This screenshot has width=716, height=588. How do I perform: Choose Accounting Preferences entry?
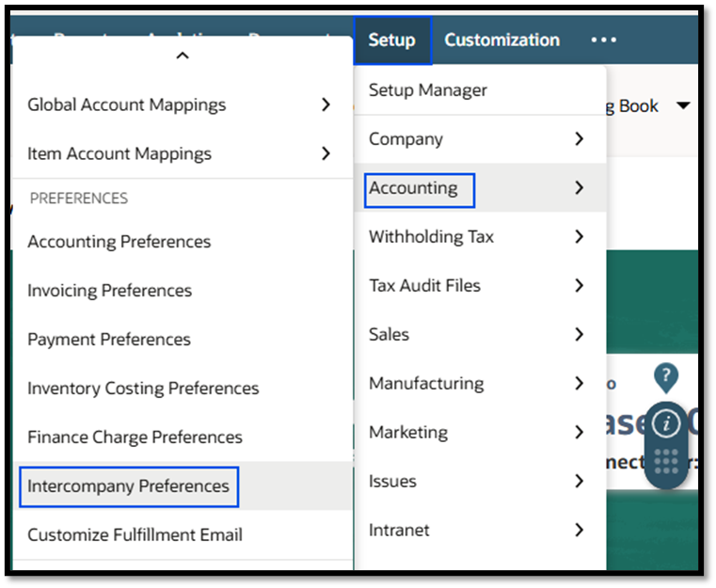click(119, 242)
